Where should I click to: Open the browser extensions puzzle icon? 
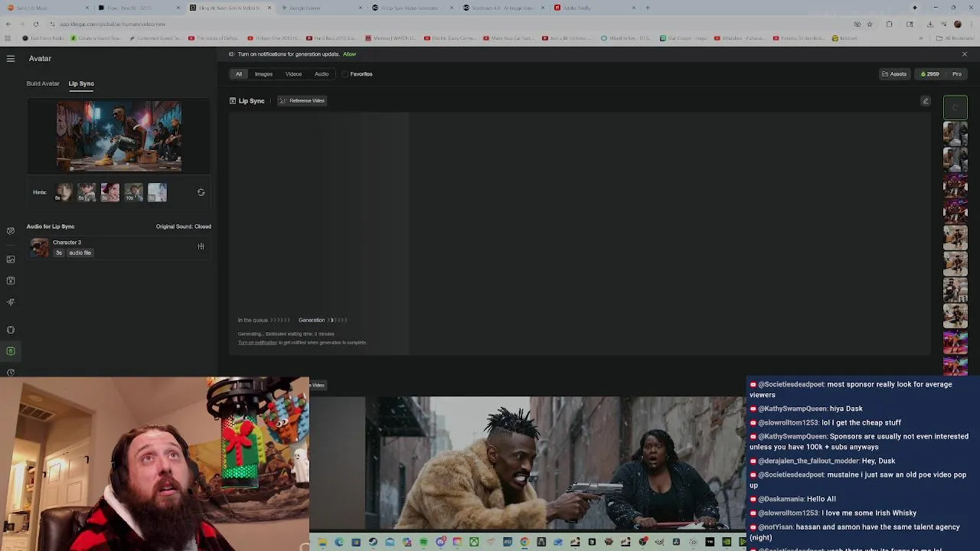[x=890, y=24]
